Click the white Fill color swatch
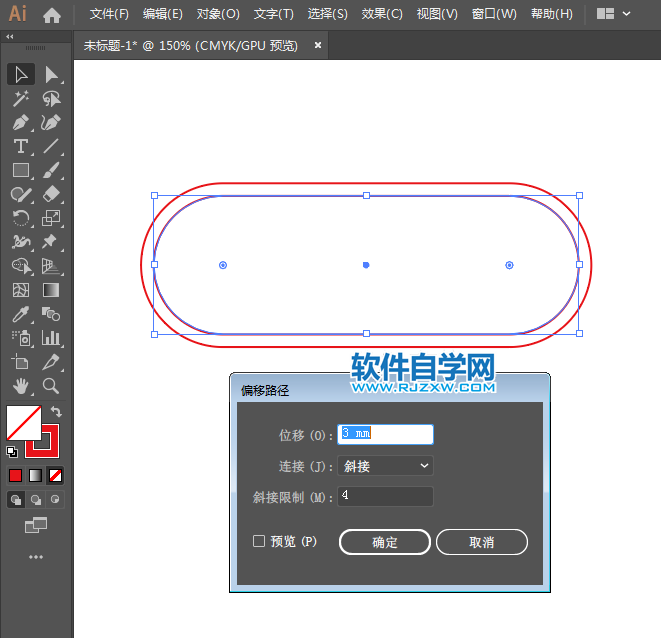 click(24, 423)
